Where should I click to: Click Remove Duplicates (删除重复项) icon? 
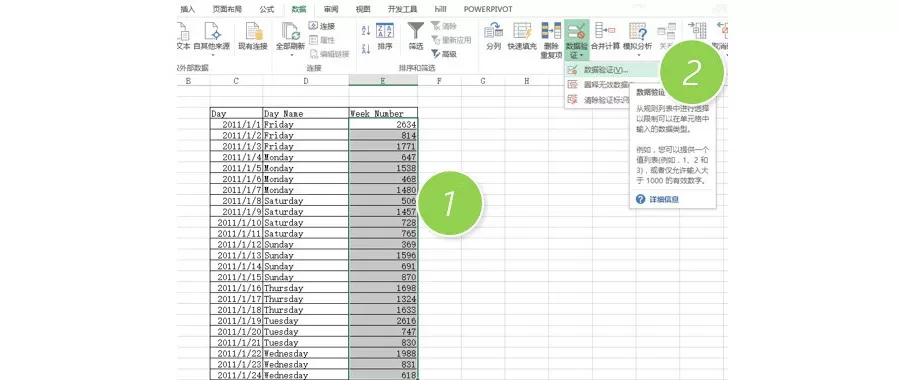(x=551, y=40)
